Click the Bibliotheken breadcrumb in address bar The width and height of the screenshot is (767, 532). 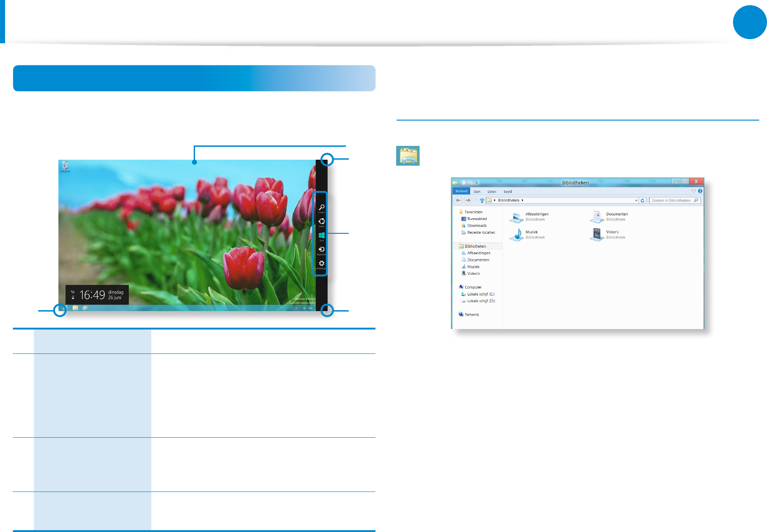click(x=508, y=200)
